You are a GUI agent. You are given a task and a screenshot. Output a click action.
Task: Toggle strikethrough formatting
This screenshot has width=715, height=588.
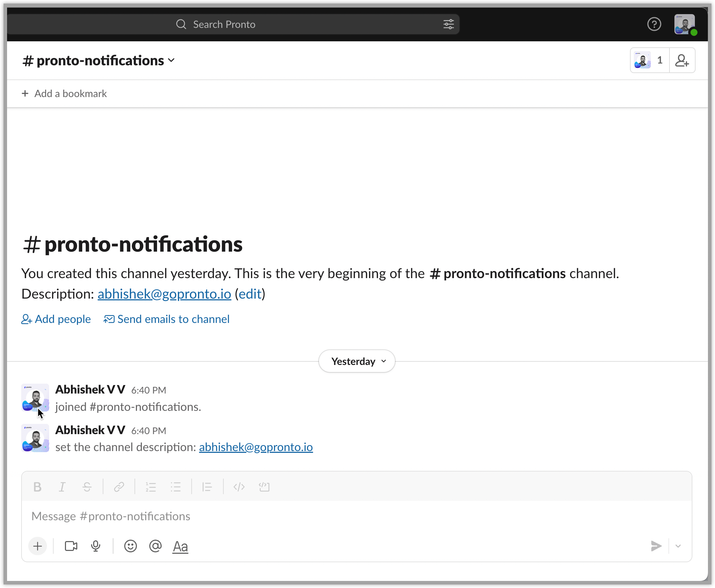point(87,487)
